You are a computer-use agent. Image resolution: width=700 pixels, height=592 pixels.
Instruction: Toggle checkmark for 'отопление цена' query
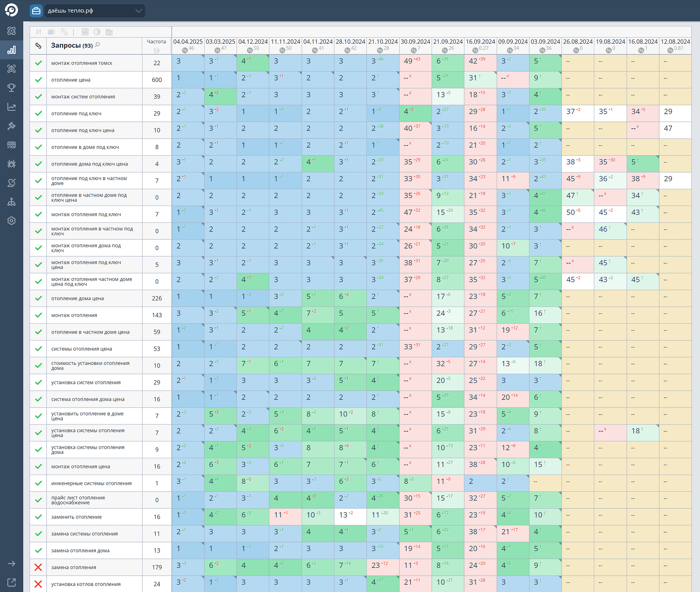tap(38, 80)
